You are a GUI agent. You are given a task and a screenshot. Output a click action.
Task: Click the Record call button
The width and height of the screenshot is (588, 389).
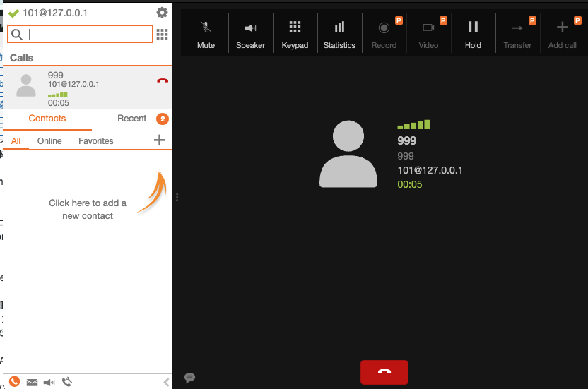384,34
